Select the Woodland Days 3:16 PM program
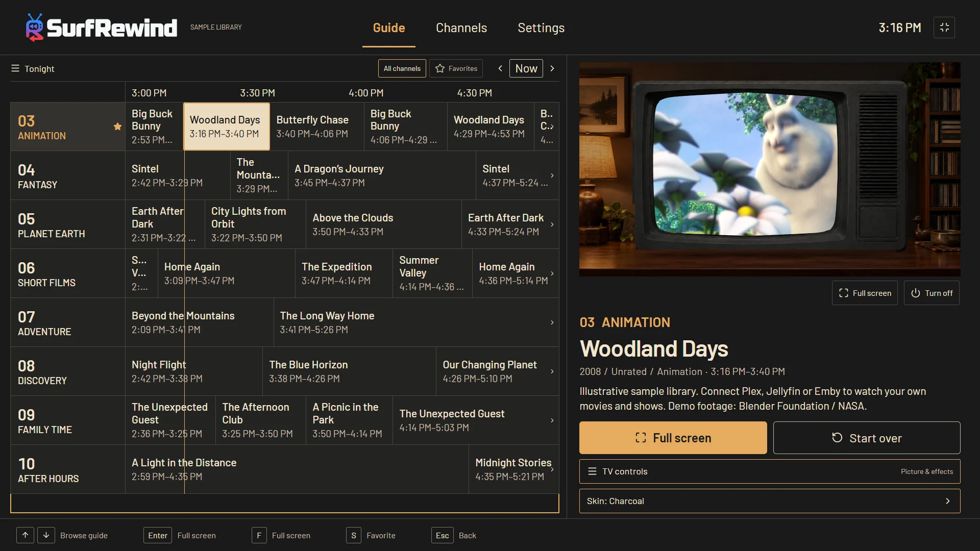Viewport: 980px width, 551px height. [227, 127]
